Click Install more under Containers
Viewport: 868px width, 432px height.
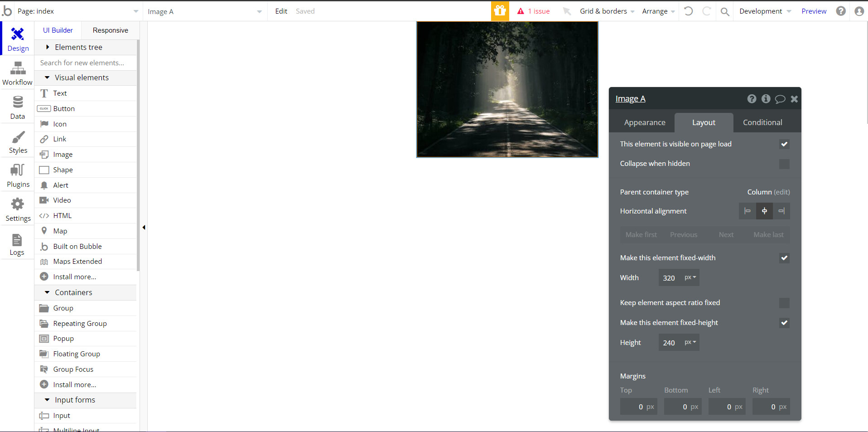coord(86,384)
